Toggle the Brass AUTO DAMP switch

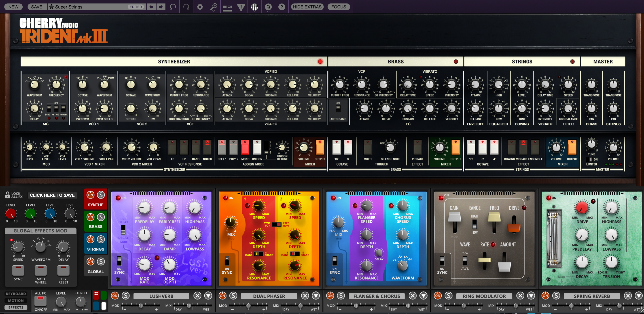tap(338, 109)
